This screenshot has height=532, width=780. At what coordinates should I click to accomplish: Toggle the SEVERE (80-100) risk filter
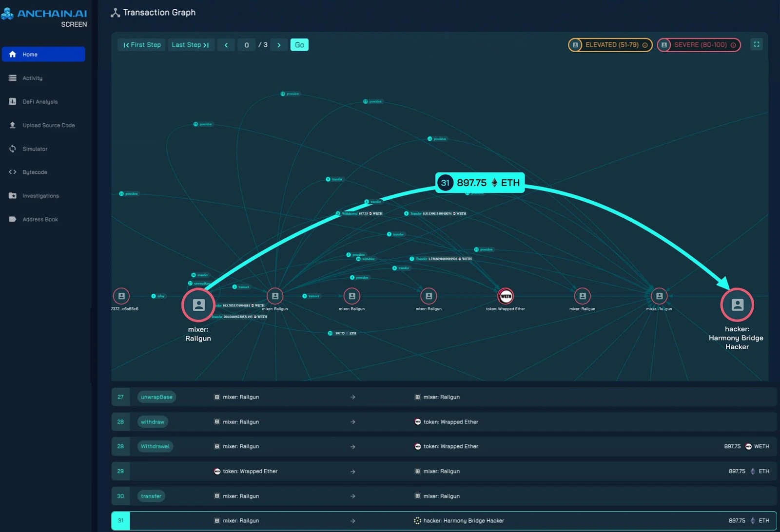click(x=698, y=44)
